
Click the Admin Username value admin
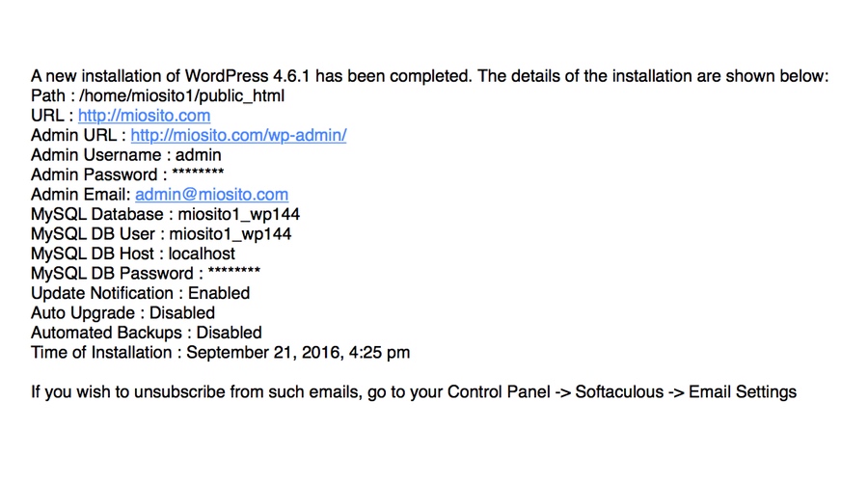198,155
